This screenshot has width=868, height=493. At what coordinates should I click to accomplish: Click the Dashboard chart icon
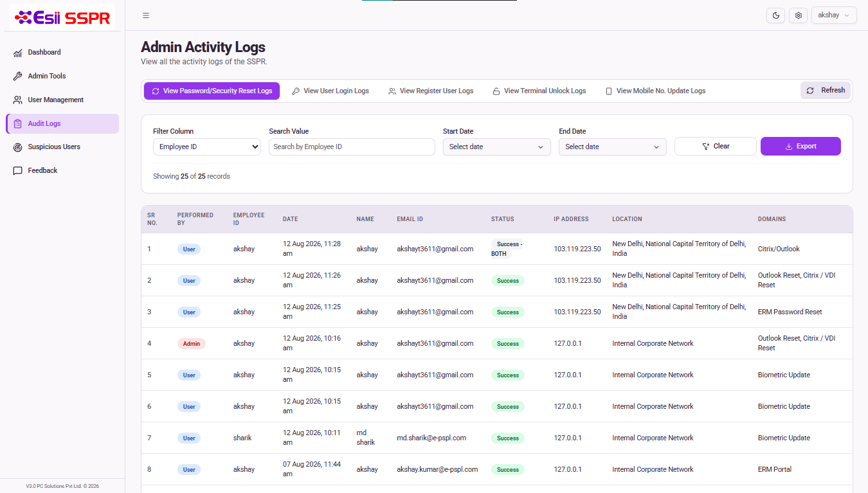17,53
